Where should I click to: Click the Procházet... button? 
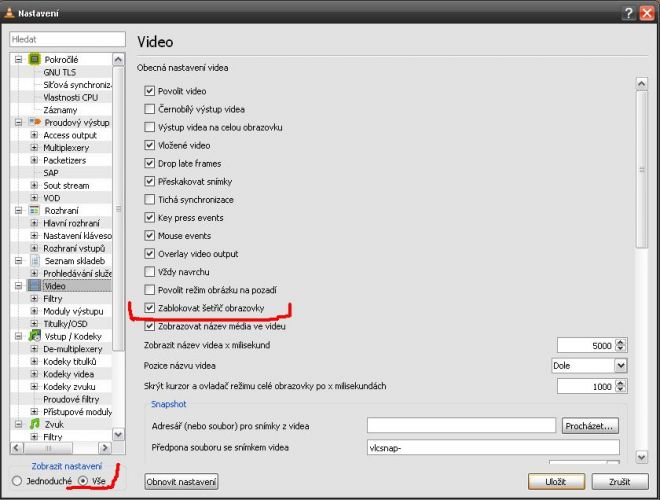pyautogui.click(x=590, y=426)
